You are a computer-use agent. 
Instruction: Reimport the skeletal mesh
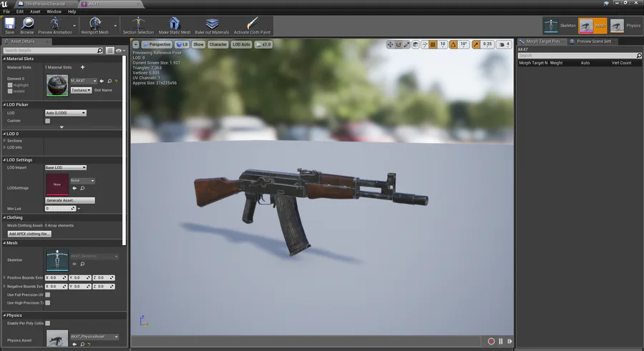pos(95,26)
